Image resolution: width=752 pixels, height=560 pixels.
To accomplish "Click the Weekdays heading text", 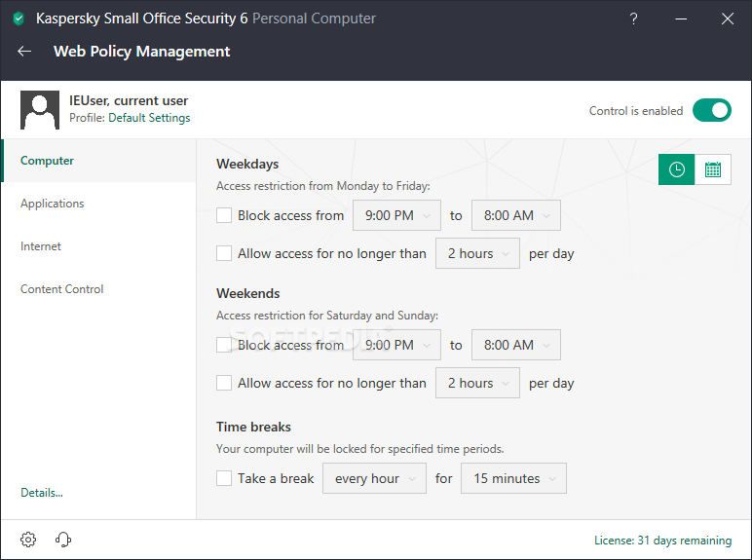I will [x=247, y=164].
